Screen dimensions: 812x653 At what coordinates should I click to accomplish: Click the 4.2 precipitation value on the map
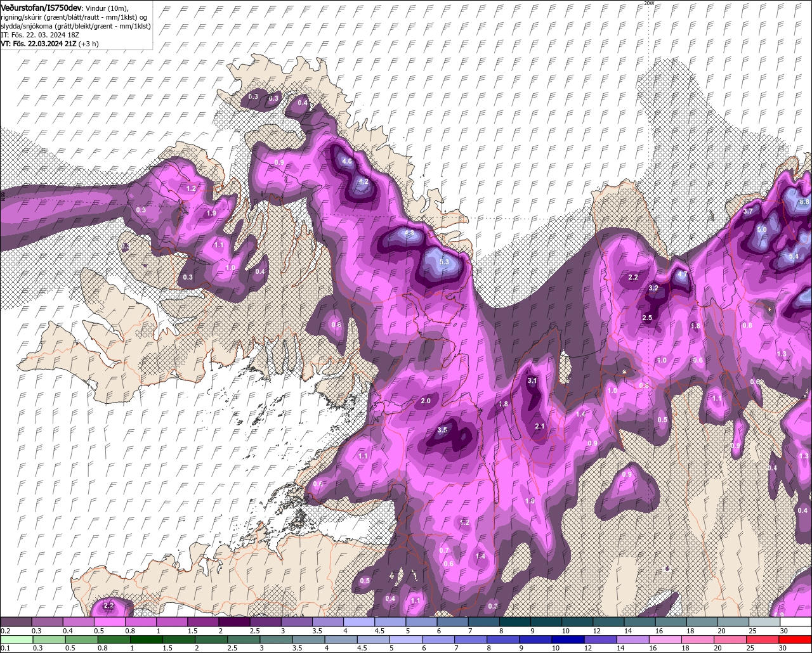point(363,181)
